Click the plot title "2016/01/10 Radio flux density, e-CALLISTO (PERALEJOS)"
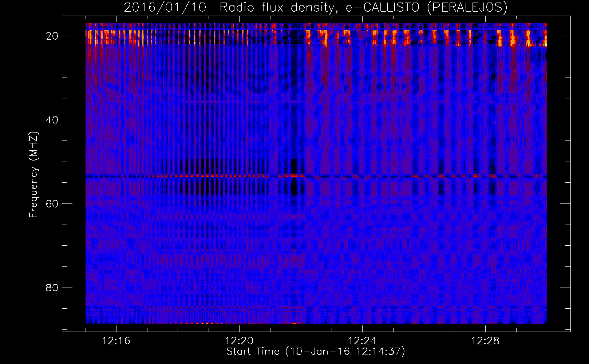 (x=315, y=7)
